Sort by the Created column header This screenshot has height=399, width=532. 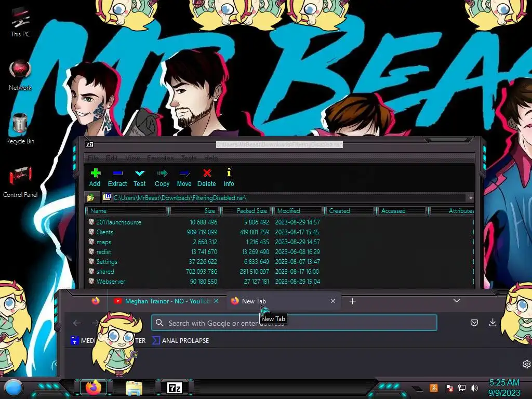click(x=350, y=211)
